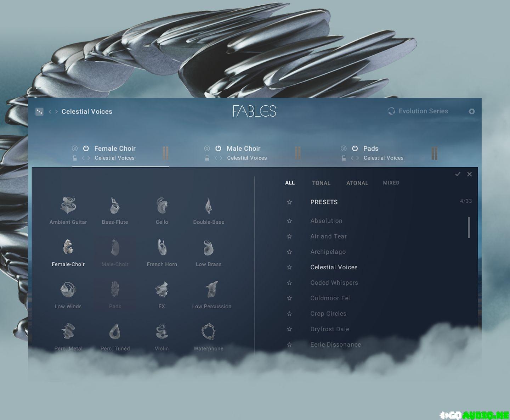Select the Double-Bass instrument icon
This screenshot has height=420, width=510.
coord(209,206)
